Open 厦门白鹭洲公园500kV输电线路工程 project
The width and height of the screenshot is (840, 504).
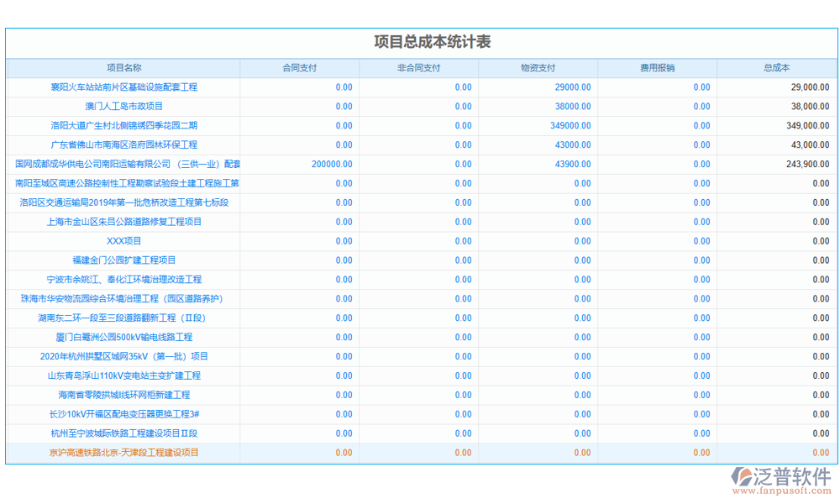click(123, 337)
